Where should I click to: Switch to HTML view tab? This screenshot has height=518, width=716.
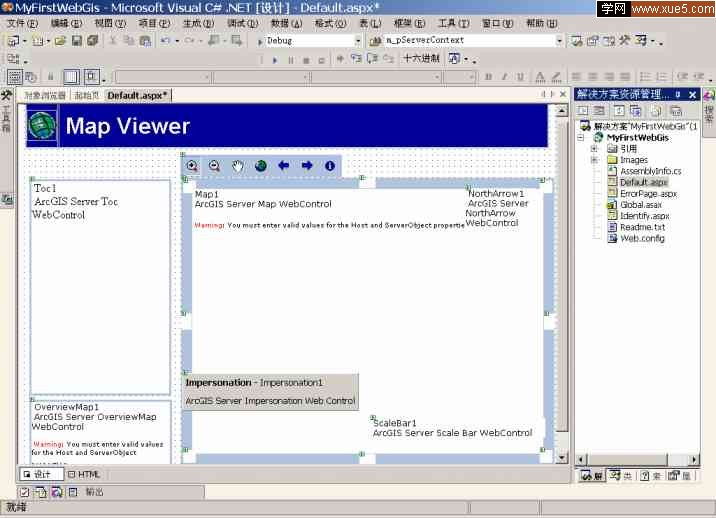pyautogui.click(x=84, y=475)
